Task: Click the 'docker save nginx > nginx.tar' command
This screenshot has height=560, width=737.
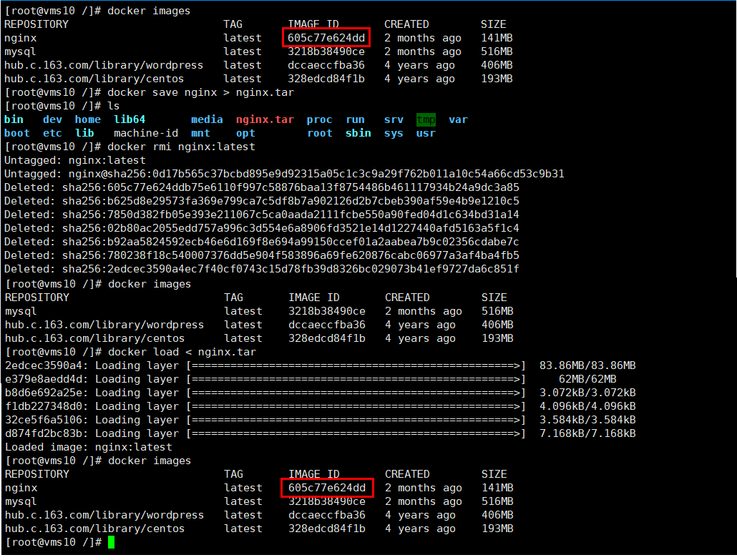Action: (x=200, y=92)
